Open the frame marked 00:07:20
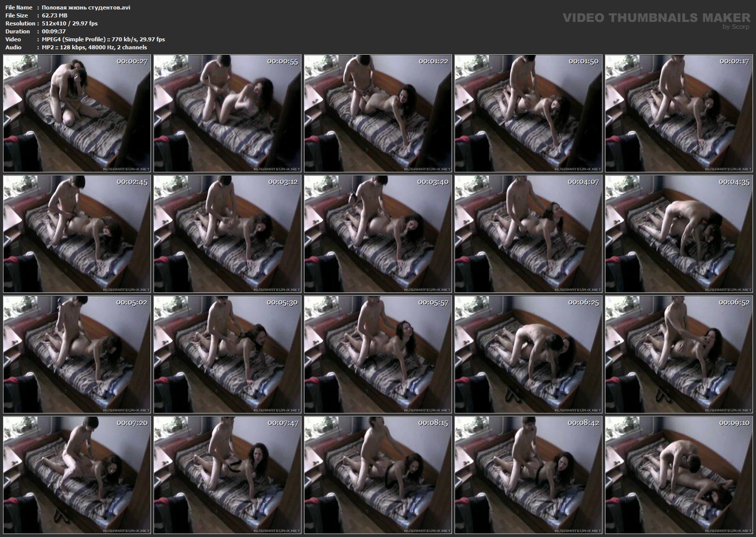 tap(77, 475)
